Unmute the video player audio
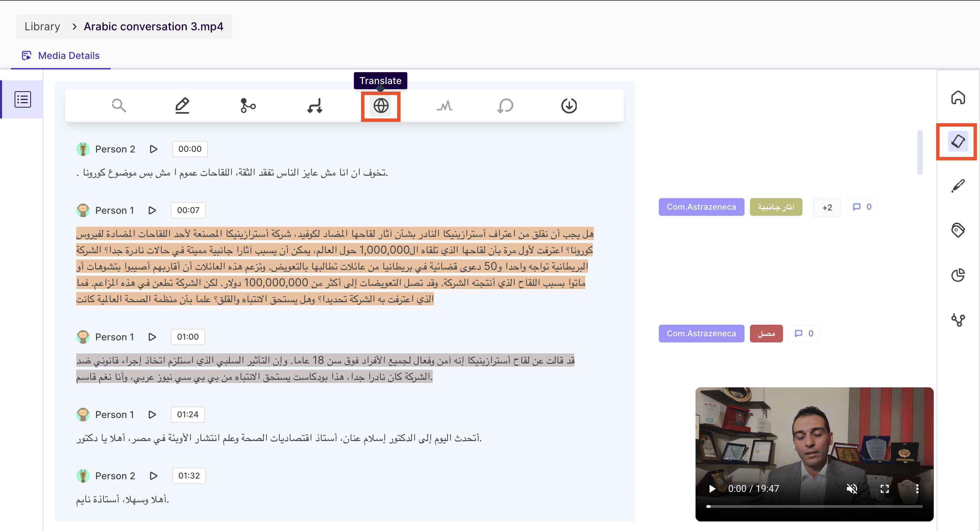 pos(852,489)
